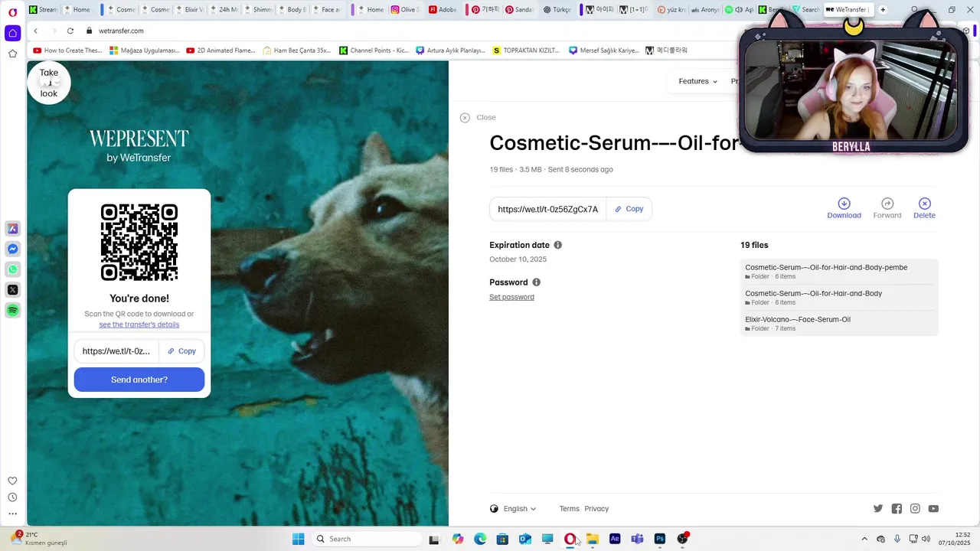Click the Delete transfer icon
The width and height of the screenshot is (980, 551).
(924, 204)
